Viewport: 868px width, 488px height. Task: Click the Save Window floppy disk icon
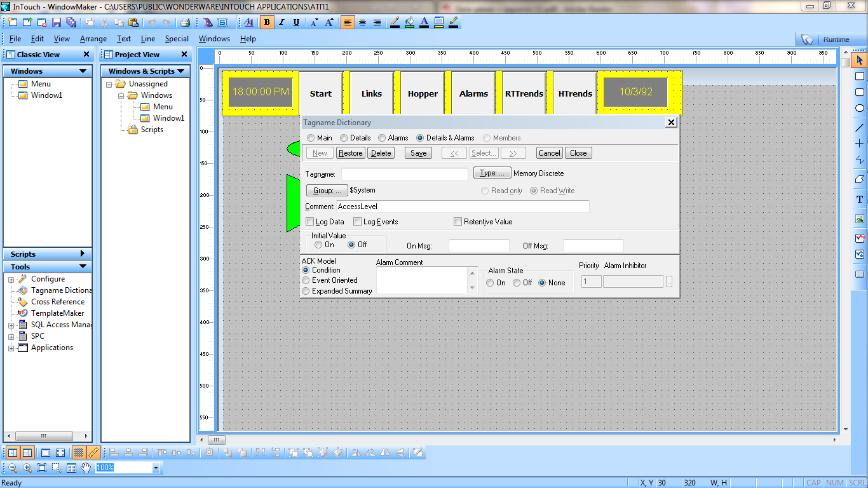coord(57,22)
